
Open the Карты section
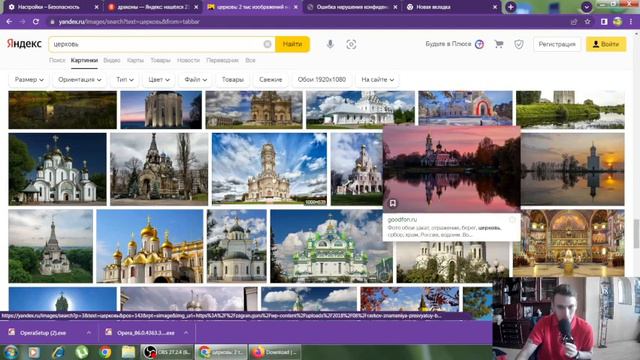(x=135, y=60)
